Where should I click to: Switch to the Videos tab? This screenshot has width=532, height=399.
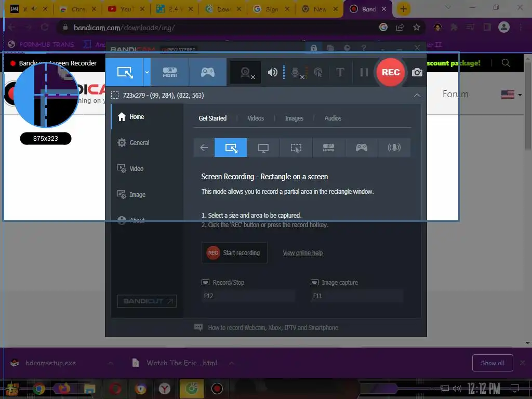(x=256, y=118)
